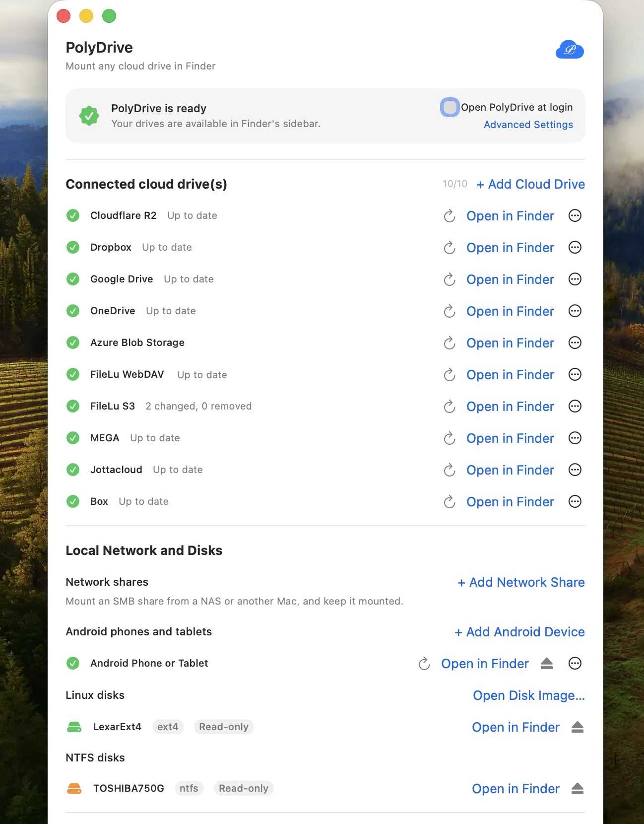Click the Jottacloud drive name
Screen dimensions: 644x824
click(116, 470)
